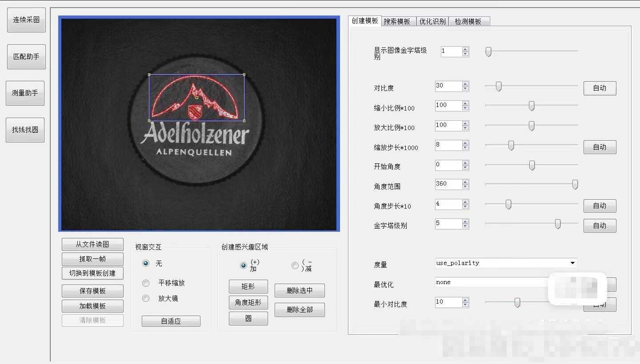
Task: Click the 缩放步长*1000 spinner arrows
Action: [x=465, y=145]
